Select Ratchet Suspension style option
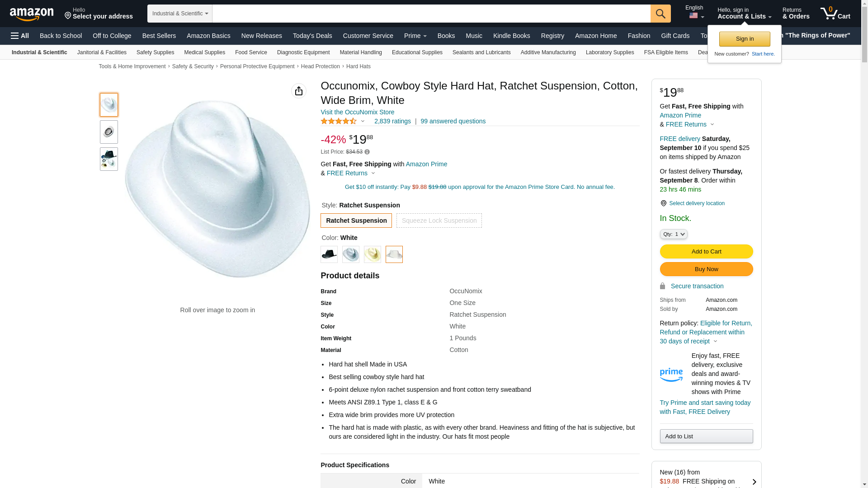This screenshot has height=488, width=868. 356,221
